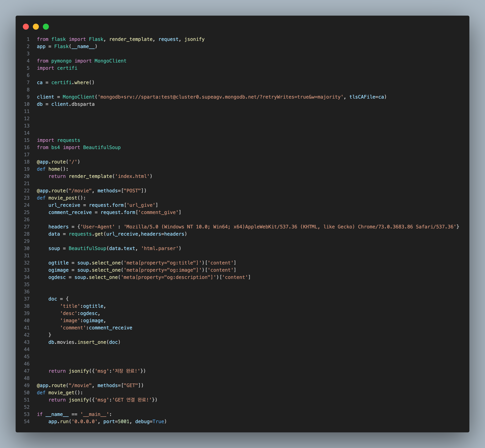The height and width of the screenshot is (448, 485).
Task: Click line number "27" in the gutter
Action: [27, 227]
